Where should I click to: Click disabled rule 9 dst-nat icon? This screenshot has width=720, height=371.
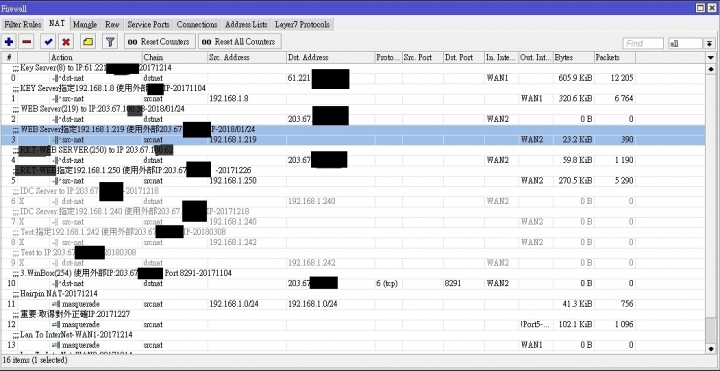tap(56, 263)
